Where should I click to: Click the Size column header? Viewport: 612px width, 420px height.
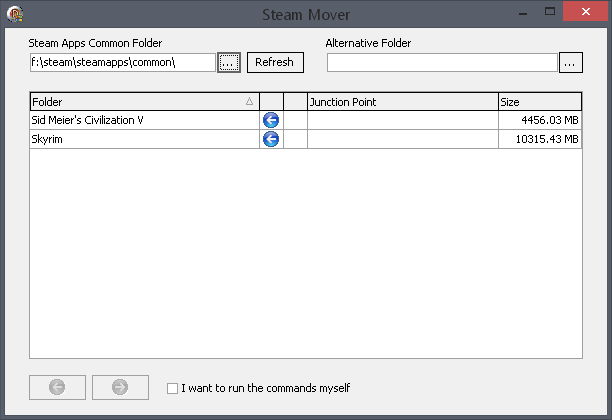point(540,102)
